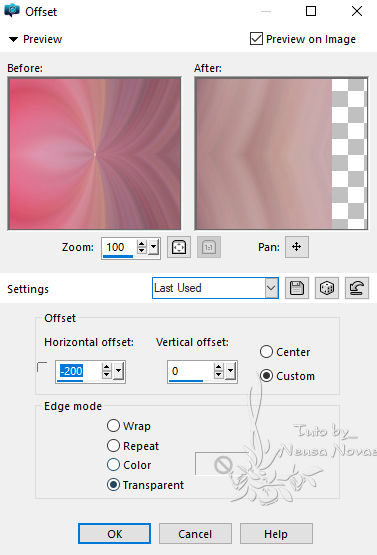Choose the Repeat edge mode
Image resolution: width=377 pixels, height=555 pixels.
click(113, 445)
